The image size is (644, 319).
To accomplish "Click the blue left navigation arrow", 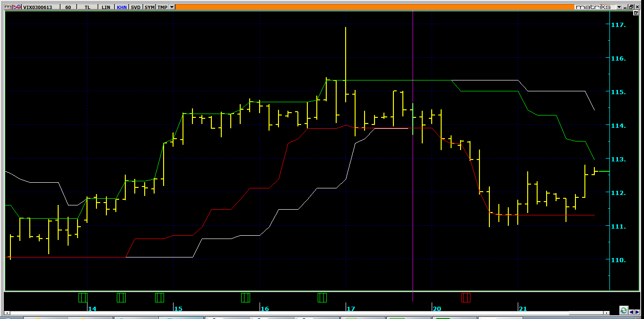I will [x=631, y=312].
